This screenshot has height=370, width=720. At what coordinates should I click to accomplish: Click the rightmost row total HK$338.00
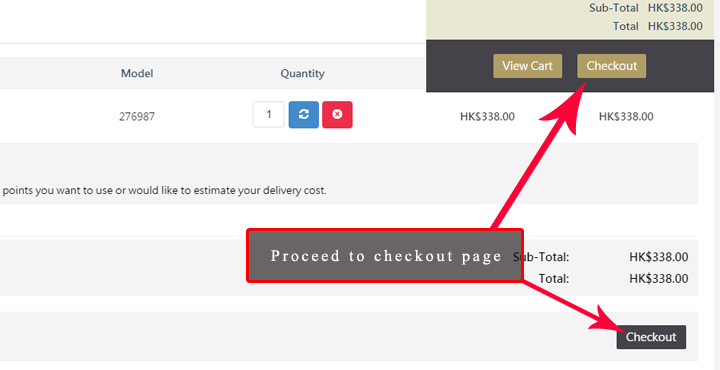click(x=626, y=117)
